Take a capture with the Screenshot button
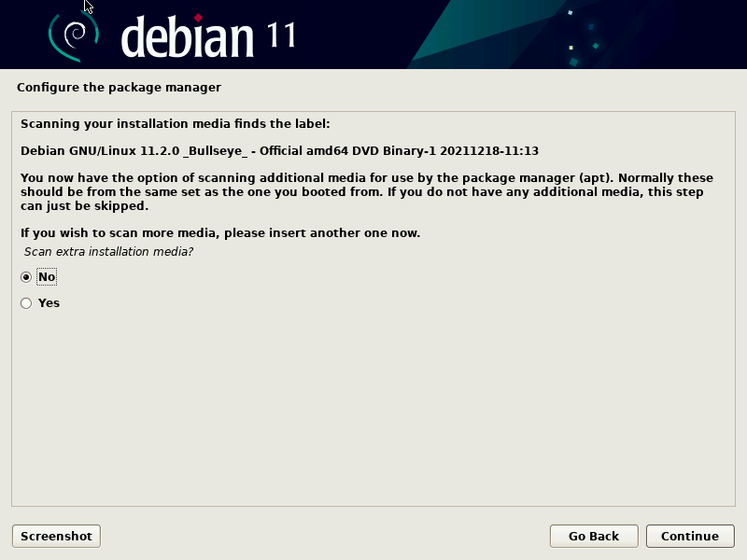Image resolution: width=747 pixels, height=560 pixels. click(x=56, y=536)
